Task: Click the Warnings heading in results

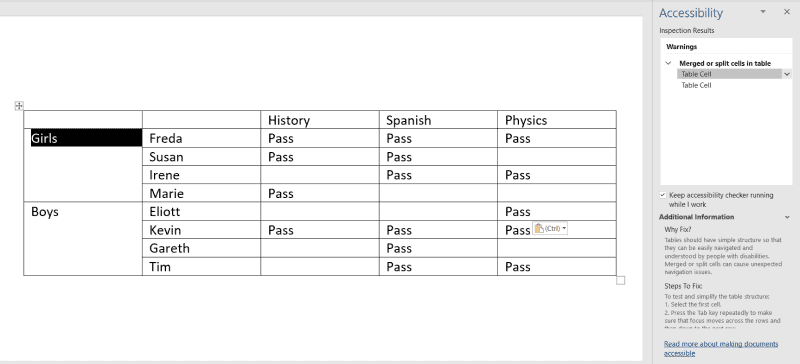Action: 682,46
